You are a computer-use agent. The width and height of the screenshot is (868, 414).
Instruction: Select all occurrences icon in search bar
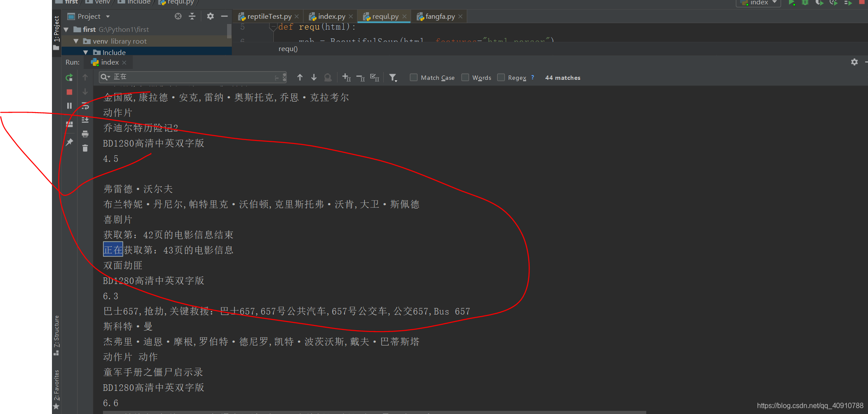coord(375,77)
